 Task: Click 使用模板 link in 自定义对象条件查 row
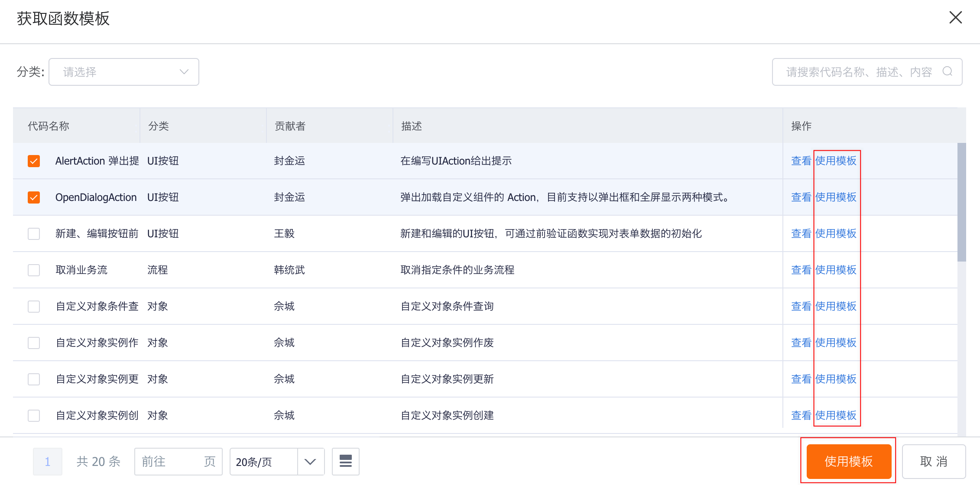(836, 307)
